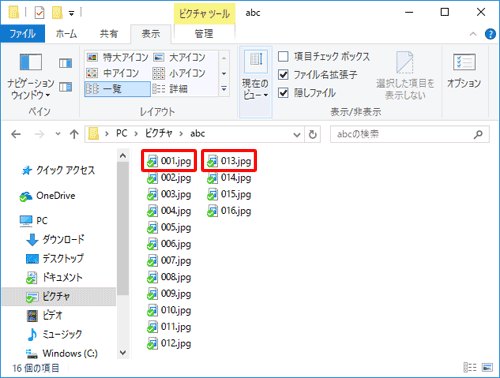Image resolution: width=500 pixels, height=378 pixels.
Task: Go back with the back arrow
Action: (16, 134)
